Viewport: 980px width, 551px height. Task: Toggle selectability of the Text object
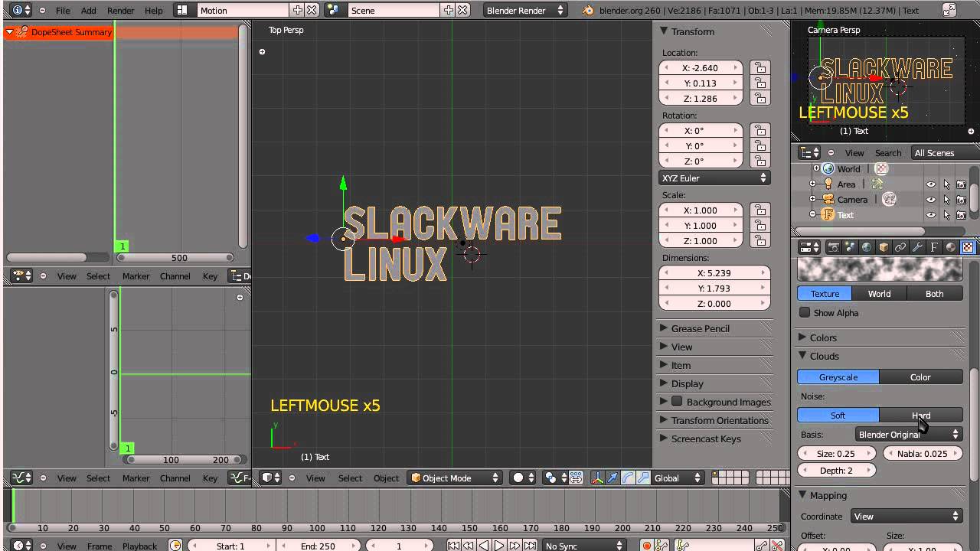946,214
